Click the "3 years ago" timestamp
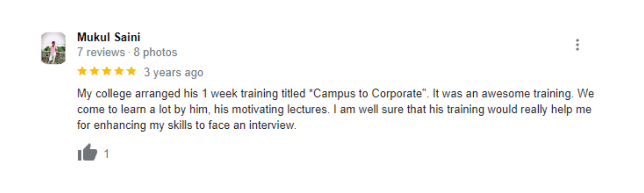644x193 pixels. click(174, 72)
